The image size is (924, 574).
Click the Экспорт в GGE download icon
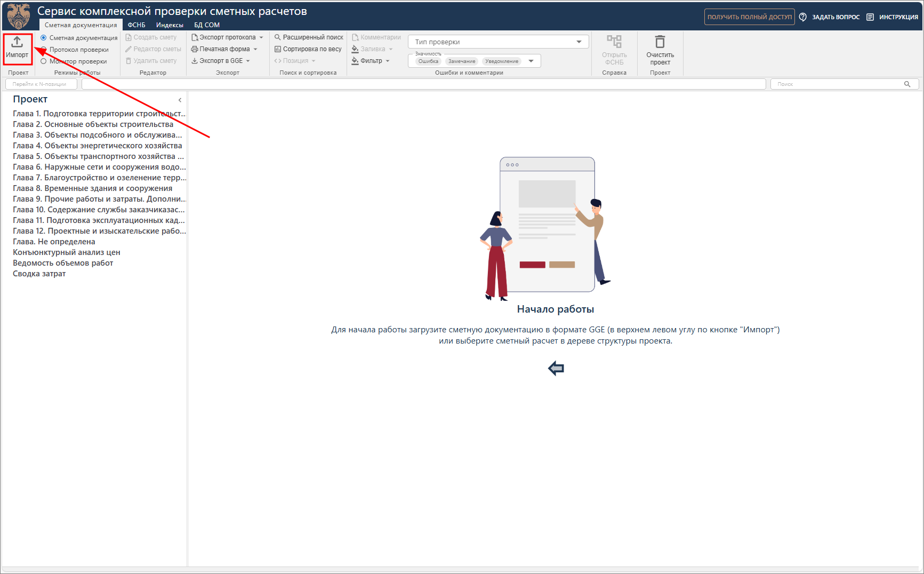(195, 61)
